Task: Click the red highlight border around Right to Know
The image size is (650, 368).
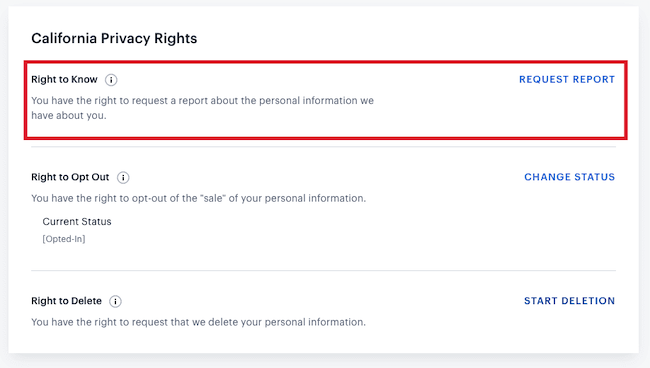Action: (x=325, y=63)
